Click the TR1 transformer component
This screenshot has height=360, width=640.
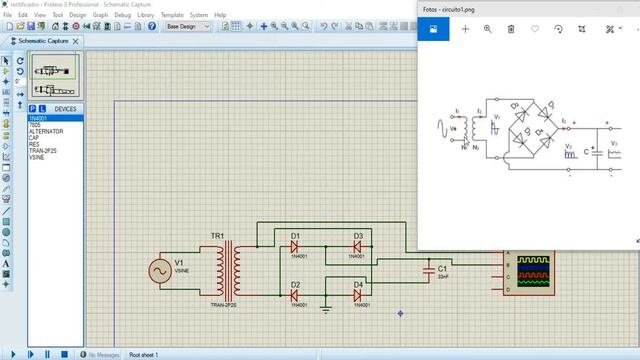pos(228,271)
